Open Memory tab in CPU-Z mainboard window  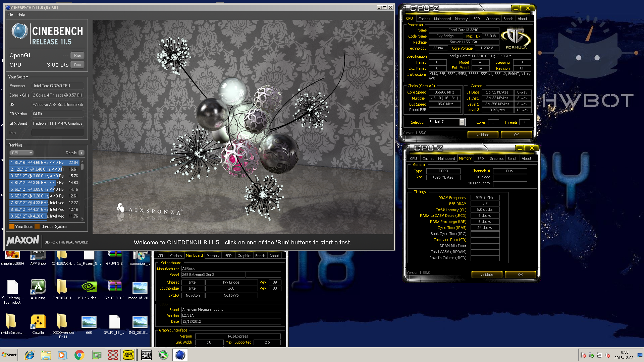click(x=213, y=256)
